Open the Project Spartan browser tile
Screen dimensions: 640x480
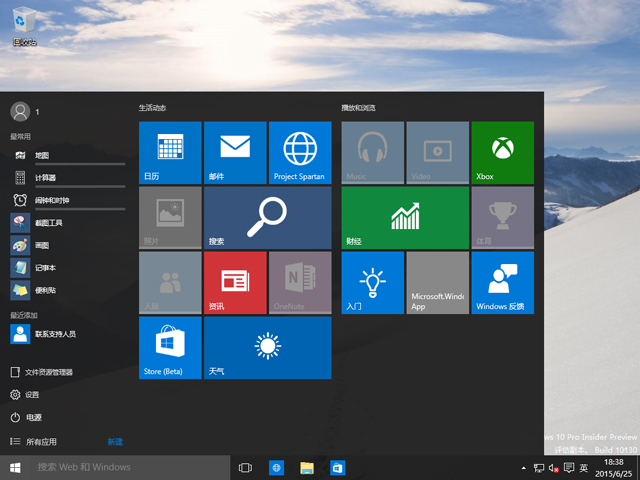click(x=299, y=153)
